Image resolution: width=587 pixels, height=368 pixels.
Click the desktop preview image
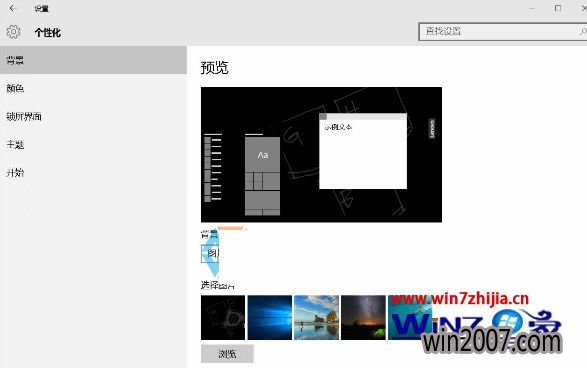[321, 155]
